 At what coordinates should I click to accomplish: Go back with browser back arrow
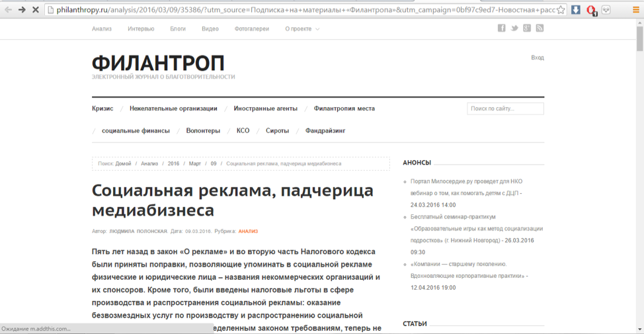(x=8, y=10)
